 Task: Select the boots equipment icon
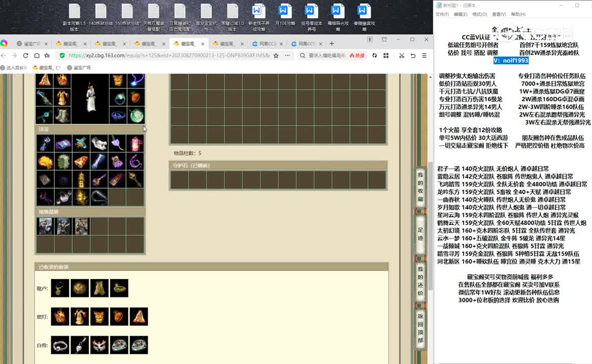point(62,115)
